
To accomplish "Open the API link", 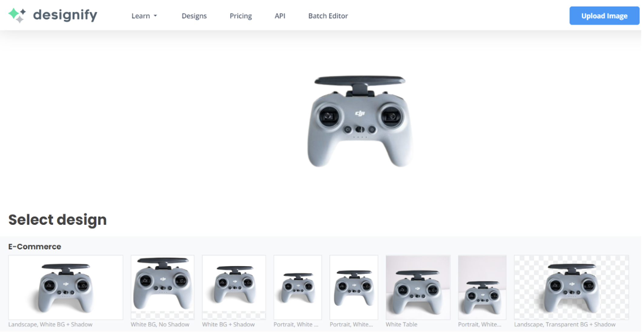I will tap(280, 16).
